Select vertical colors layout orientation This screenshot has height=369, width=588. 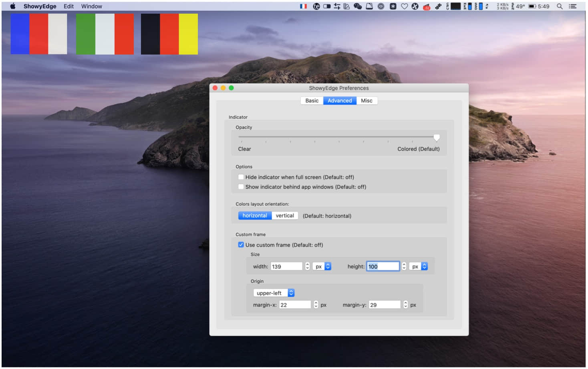285,216
